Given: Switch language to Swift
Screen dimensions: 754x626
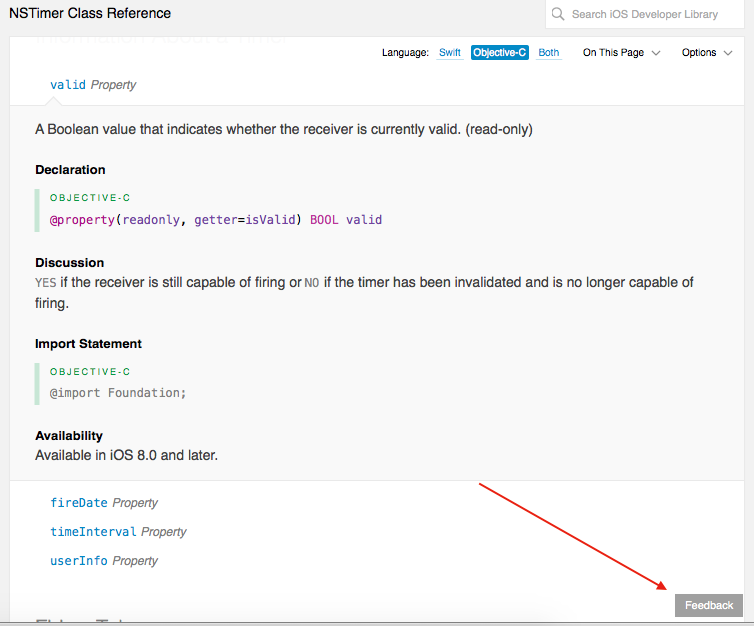Looking at the screenshot, I should [450, 52].
